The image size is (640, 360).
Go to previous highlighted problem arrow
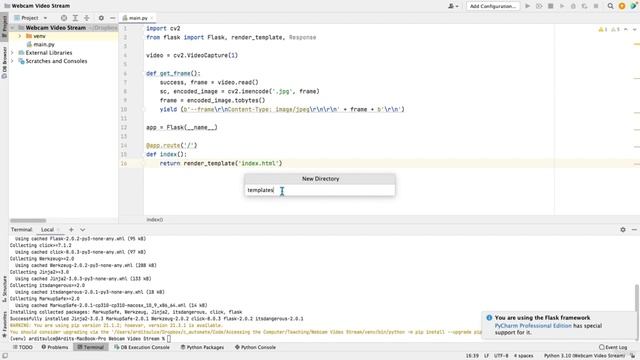pos(626,29)
